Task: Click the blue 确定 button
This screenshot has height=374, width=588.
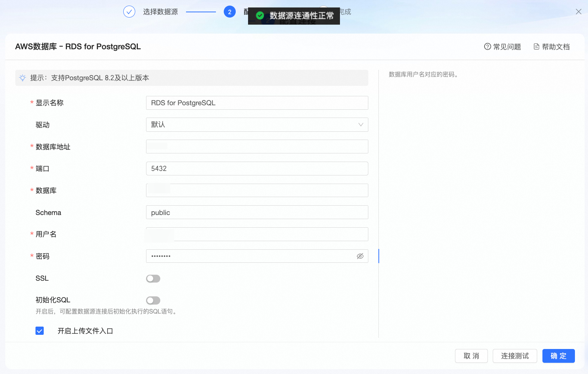Action: [x=558, y=356]
